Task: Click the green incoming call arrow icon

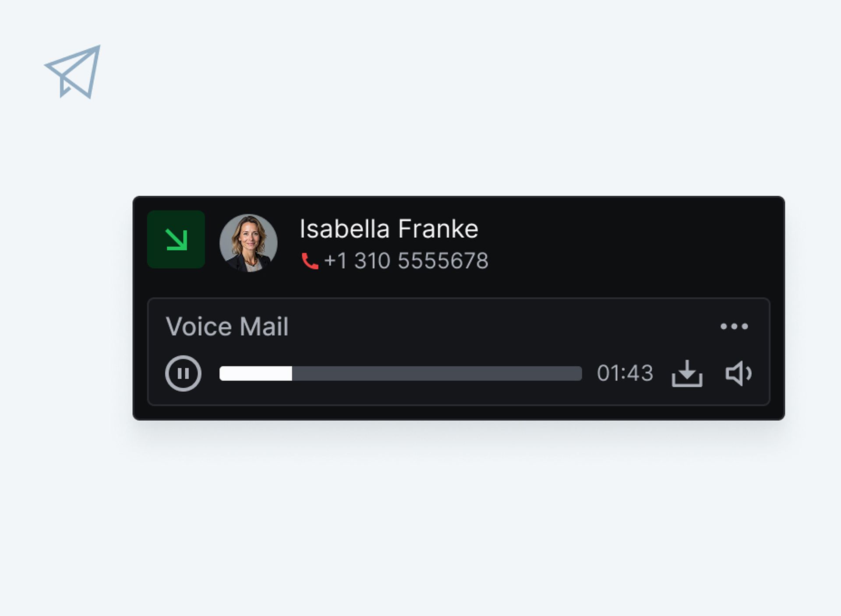Action: click(176, 239)
